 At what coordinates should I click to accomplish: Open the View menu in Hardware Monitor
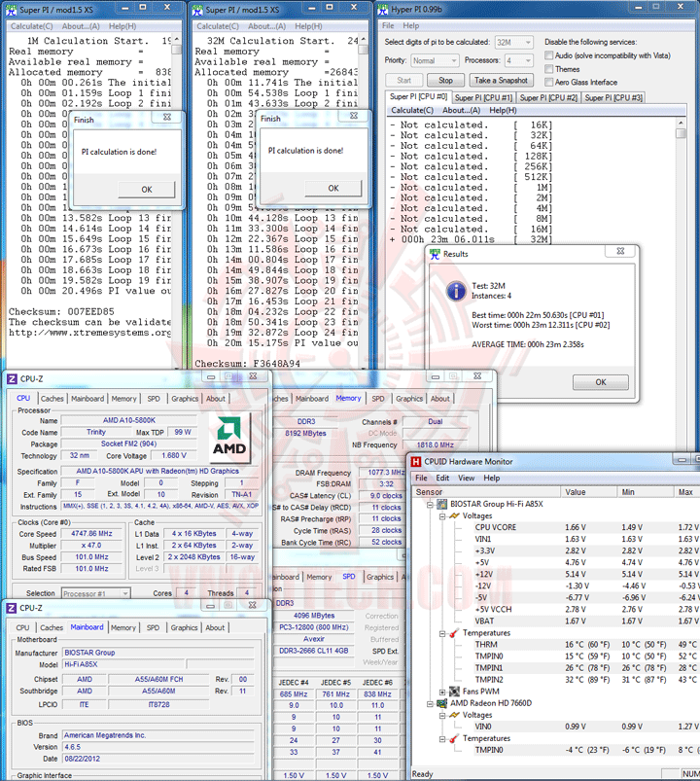pos(466,479)
